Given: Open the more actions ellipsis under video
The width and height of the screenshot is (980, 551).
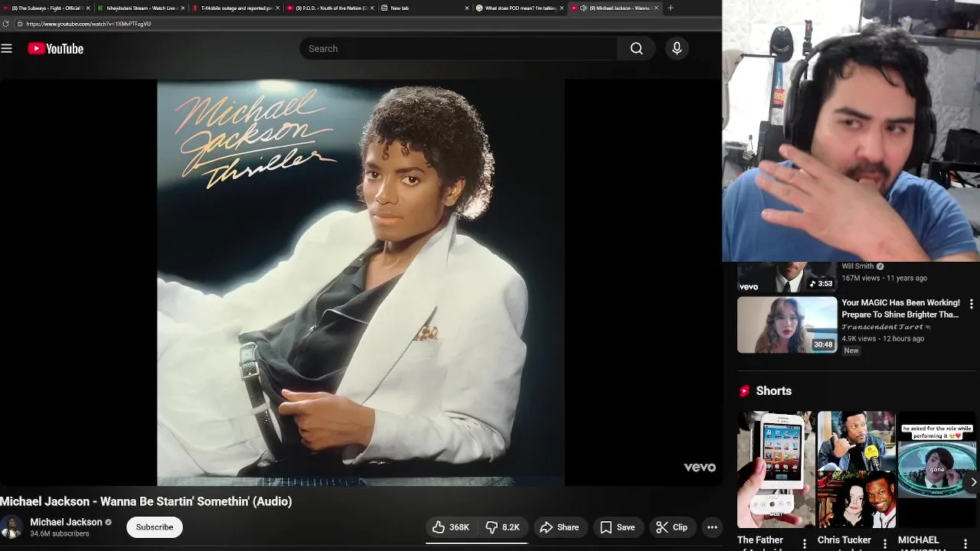Looking at the screenshot, I should coord(712,527).
